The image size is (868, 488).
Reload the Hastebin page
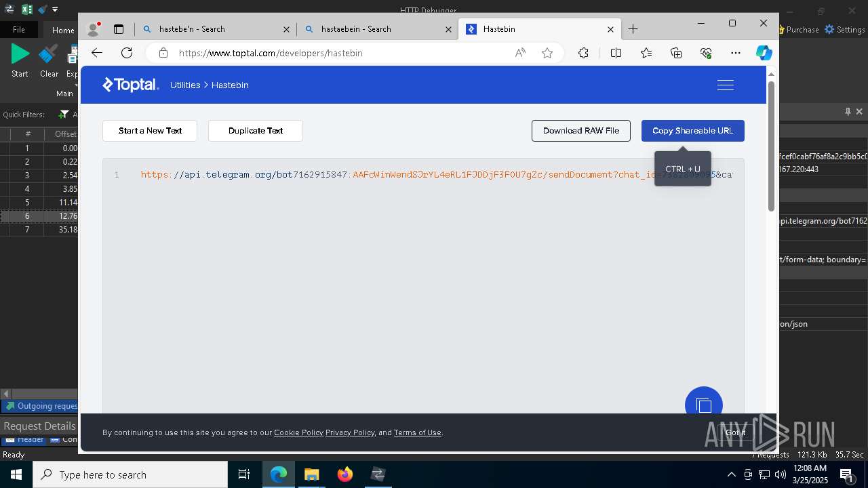tap(127, 53)
